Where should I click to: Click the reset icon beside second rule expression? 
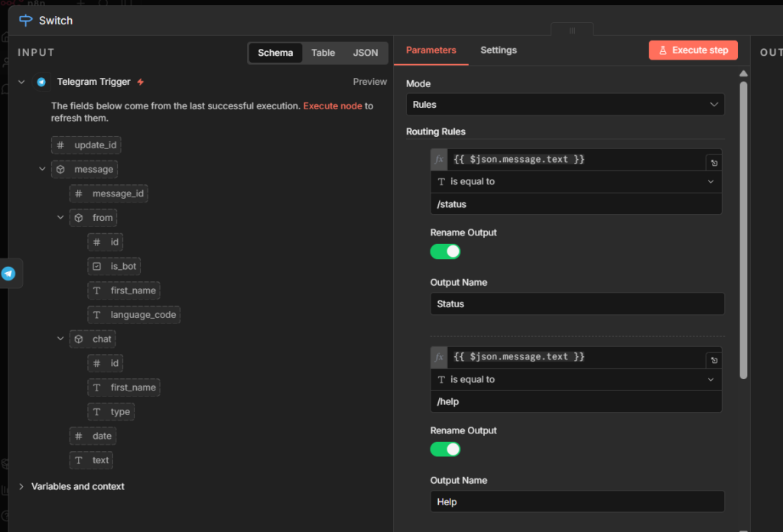click(714, 361)
